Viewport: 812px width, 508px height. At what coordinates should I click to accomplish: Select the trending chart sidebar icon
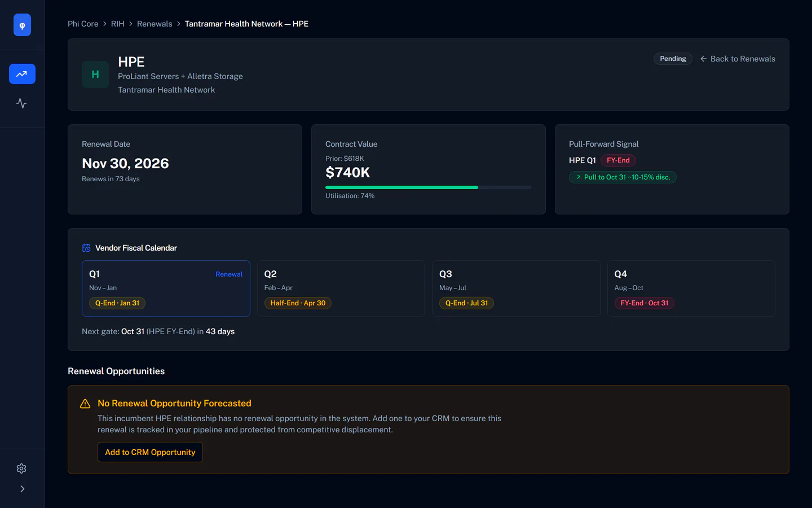[22, 74]
